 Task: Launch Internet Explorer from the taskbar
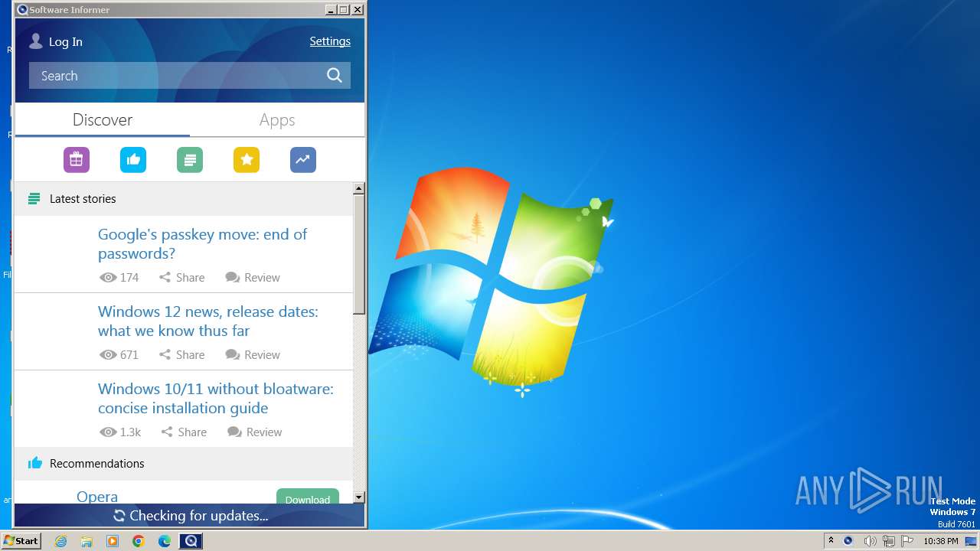click(61, 541)
